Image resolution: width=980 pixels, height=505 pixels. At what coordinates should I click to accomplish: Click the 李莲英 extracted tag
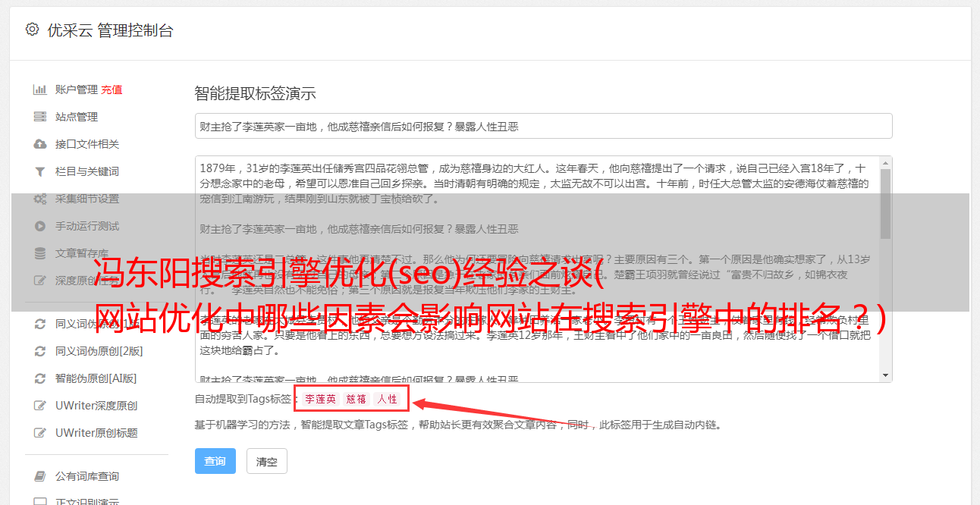click(321, 399)
